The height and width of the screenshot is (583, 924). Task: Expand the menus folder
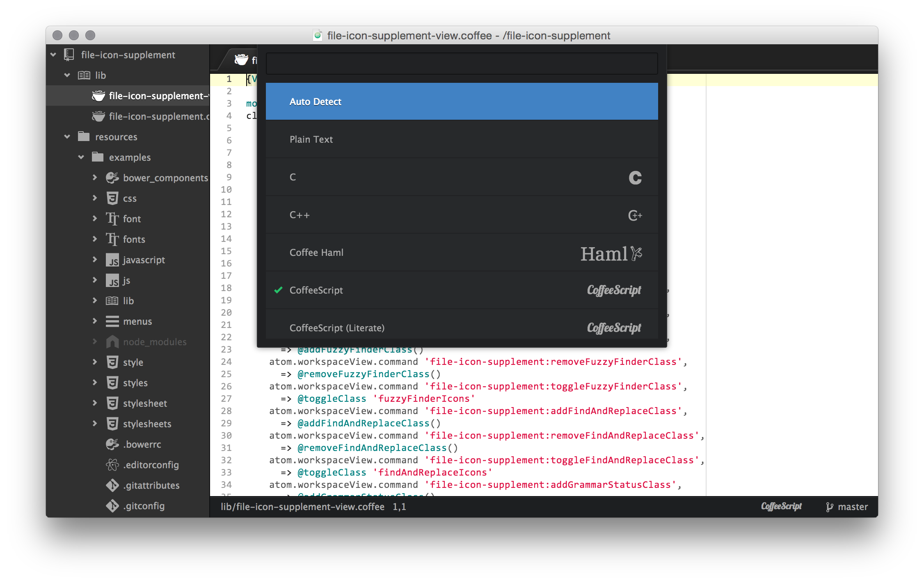(95, 321)
